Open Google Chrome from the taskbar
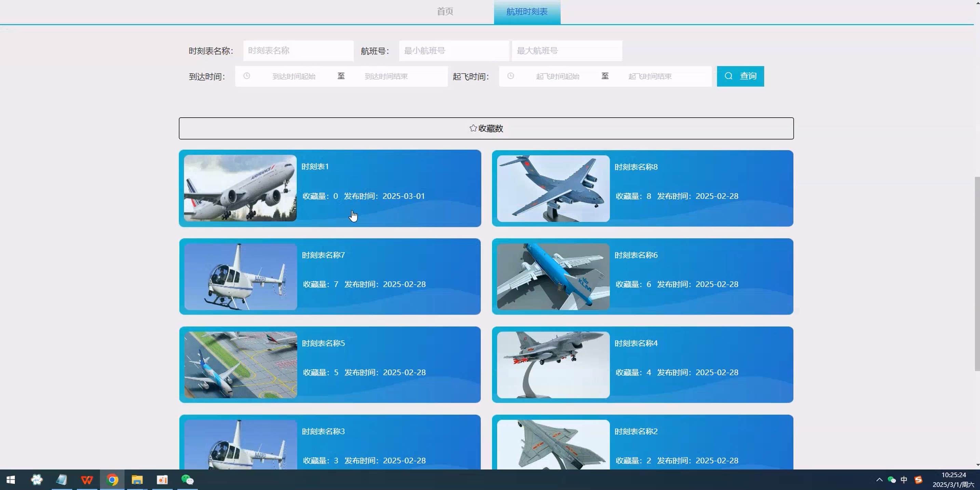 112,480
